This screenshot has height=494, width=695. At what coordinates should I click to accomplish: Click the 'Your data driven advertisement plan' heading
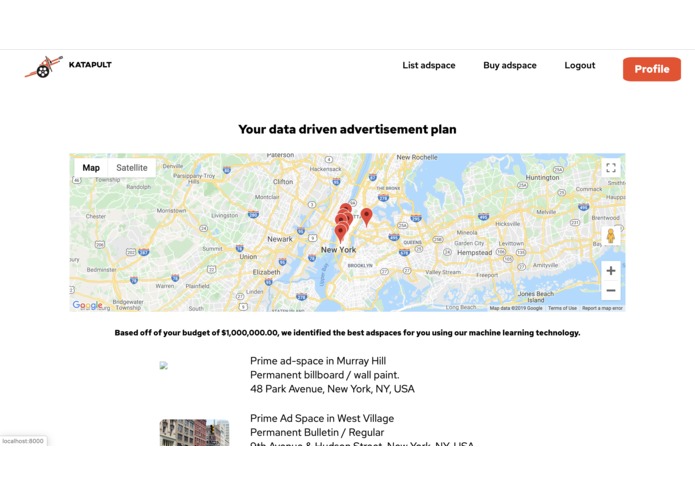pos(347,129)
